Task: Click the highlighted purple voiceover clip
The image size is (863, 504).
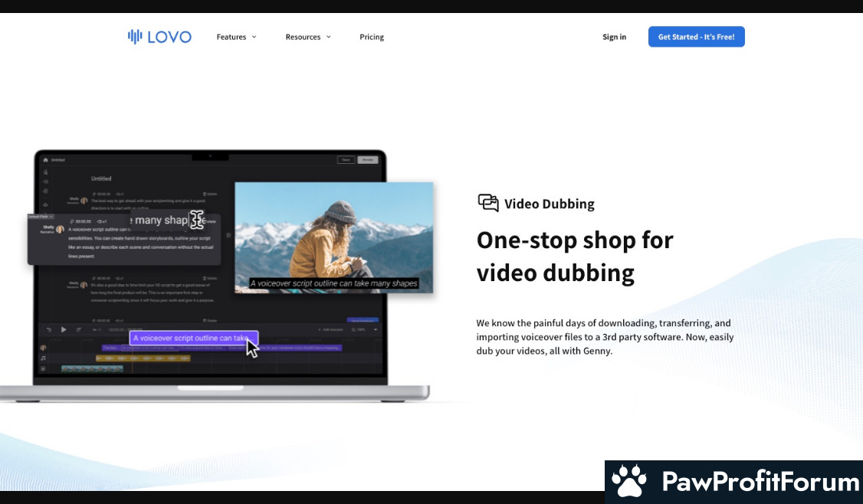Action: point(193,338)
